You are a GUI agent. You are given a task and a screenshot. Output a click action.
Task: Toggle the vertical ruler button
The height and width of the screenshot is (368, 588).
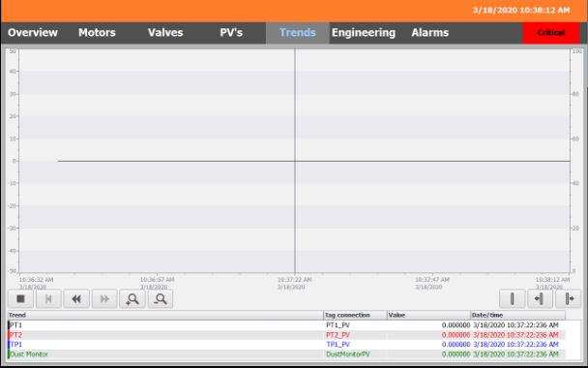point(512,299)
